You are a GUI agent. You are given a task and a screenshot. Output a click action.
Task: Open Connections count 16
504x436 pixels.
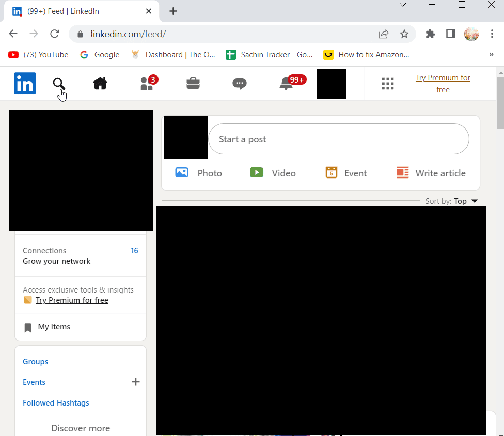pyautogui.click(x=134, y=251)
